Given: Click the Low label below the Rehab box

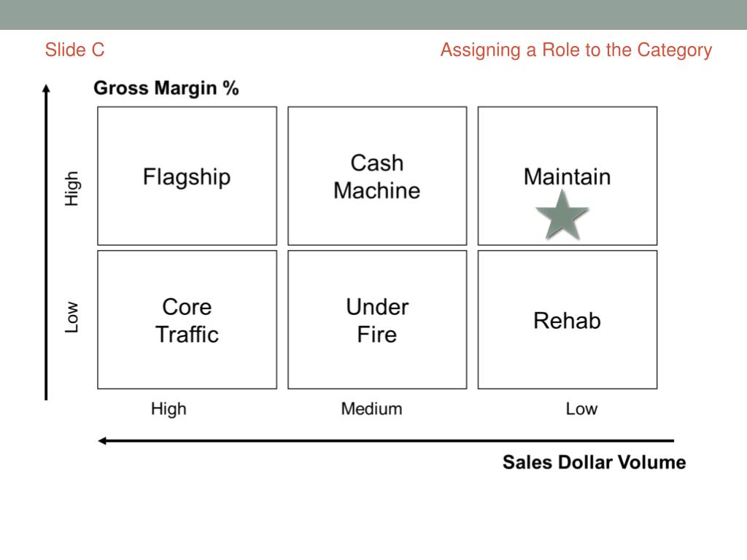Looking at the screenshot, I should coord(581,409).
